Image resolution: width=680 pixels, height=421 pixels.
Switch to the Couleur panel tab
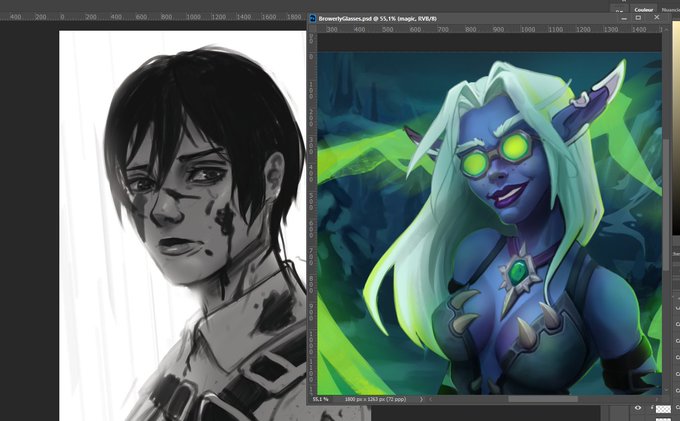(644, 10)
